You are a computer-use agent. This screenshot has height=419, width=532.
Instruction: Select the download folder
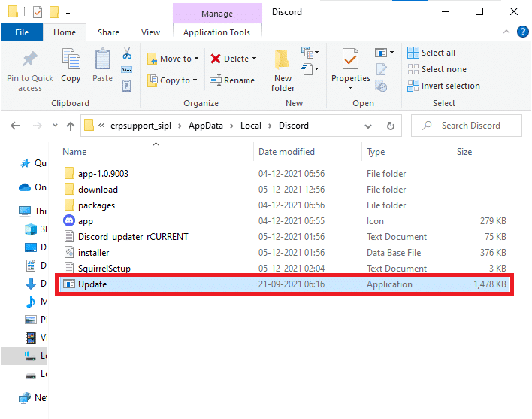98,190
